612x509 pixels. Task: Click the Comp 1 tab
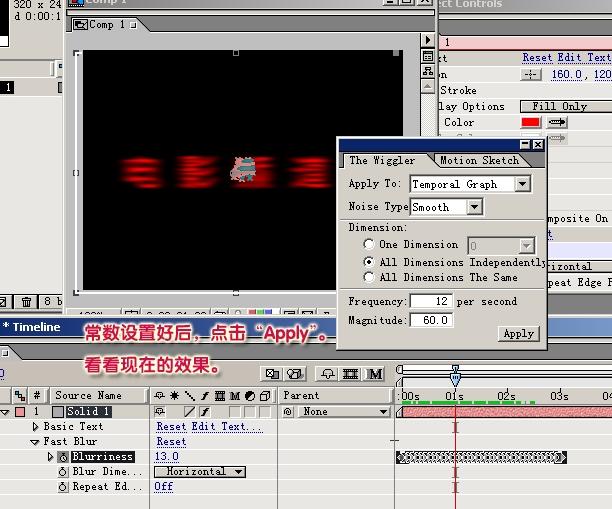[105, 25]
